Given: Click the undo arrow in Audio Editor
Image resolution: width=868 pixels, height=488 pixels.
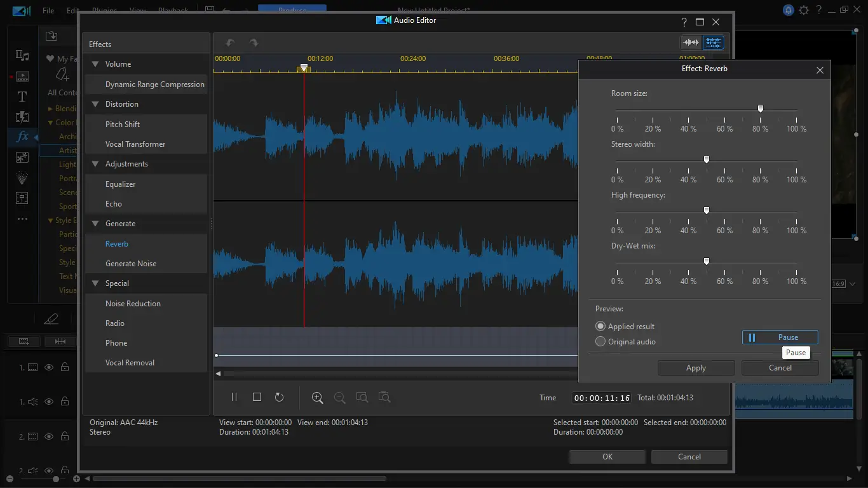Looking at the screenshot, I should pos(230,43).
